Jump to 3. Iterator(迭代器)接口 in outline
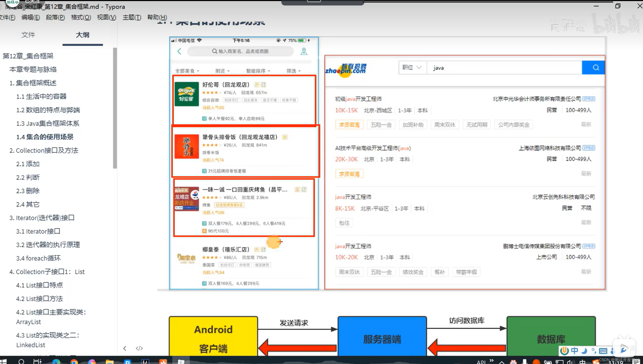This screenshot has height=364, width=643. click(x=42, y=218)
